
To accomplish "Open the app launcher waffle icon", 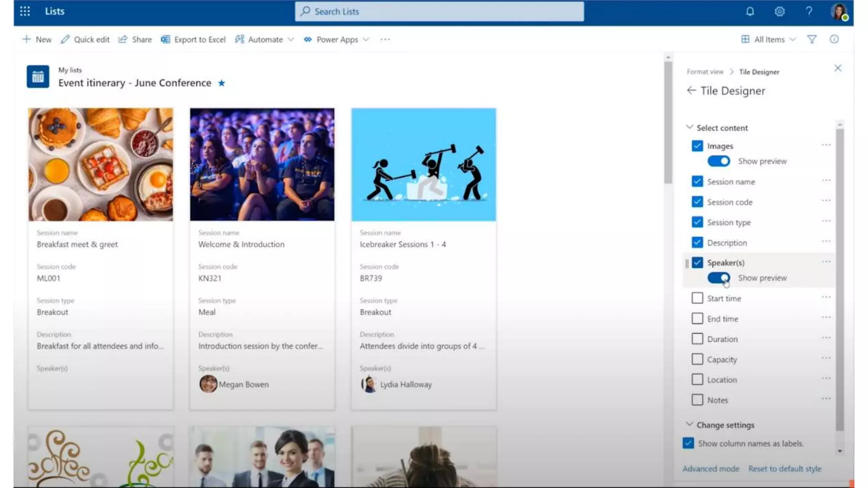I will click(25, 11).
